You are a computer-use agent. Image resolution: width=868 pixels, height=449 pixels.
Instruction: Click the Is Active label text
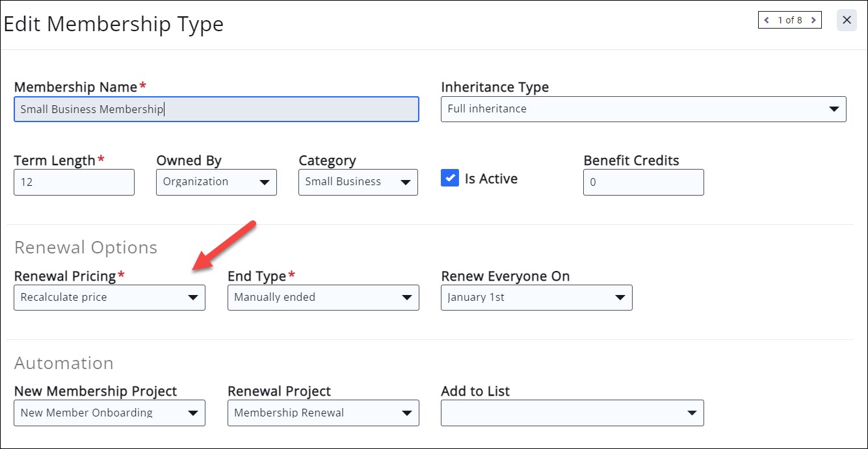(491, 179)
